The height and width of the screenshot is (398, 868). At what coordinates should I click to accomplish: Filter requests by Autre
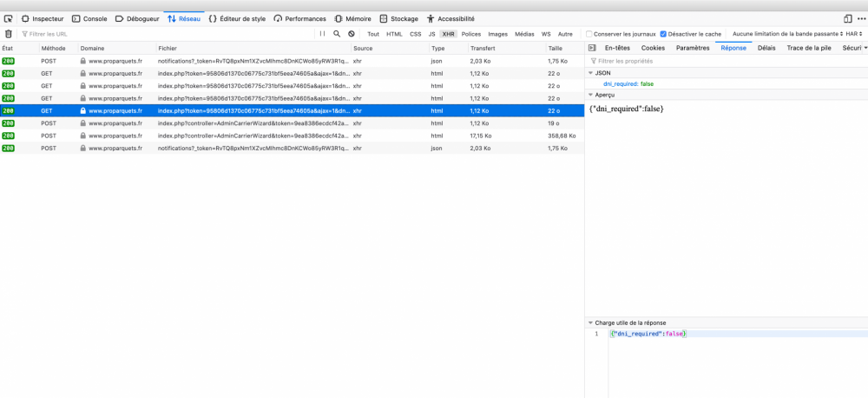click(x=565, y=34)
